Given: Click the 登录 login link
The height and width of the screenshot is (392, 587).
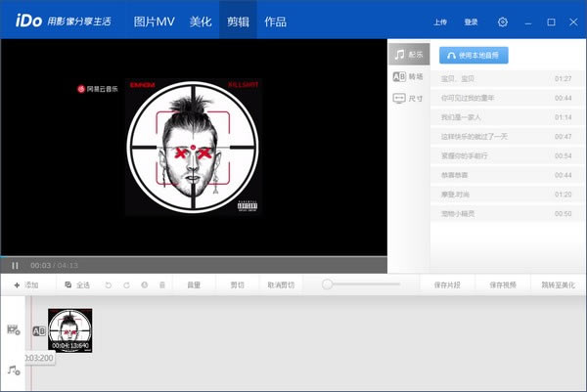Looking at the screenshot, I should [471, 22].
